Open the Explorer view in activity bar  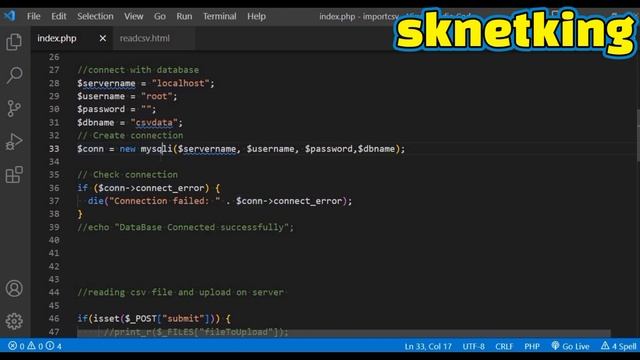click(14, 42)
